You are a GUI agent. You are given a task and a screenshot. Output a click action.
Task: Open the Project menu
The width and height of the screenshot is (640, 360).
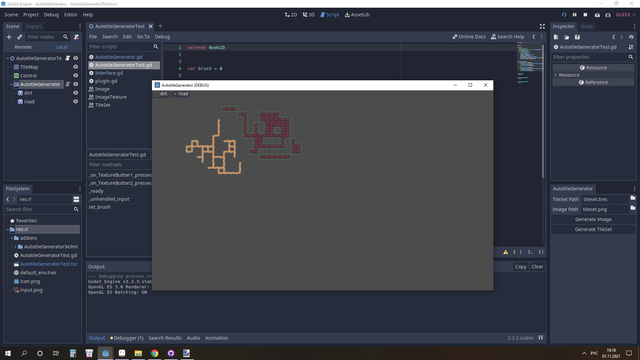31,15
